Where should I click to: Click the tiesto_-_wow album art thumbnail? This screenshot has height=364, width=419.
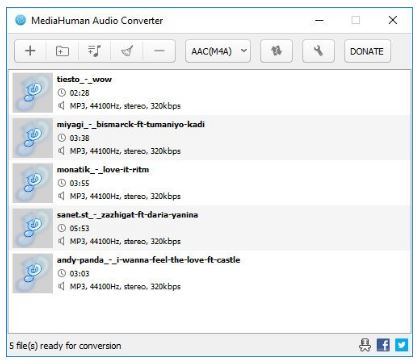coord(33,93)
